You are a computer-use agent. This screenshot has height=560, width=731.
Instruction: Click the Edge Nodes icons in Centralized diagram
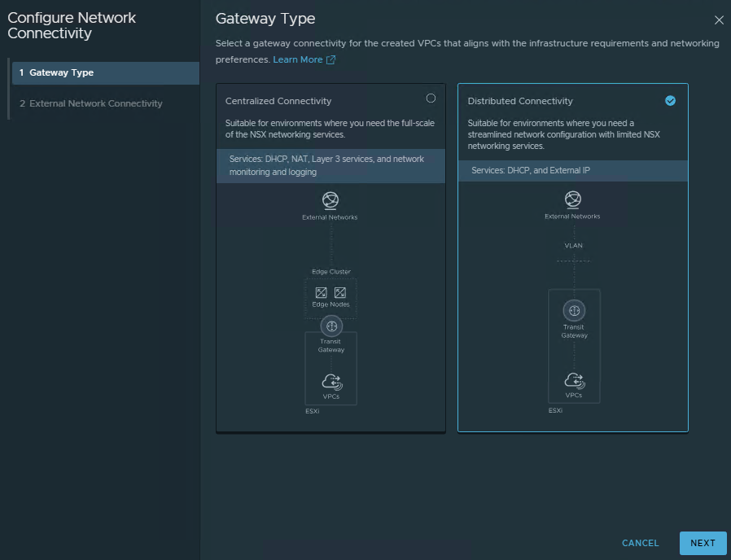click(330, 292)
